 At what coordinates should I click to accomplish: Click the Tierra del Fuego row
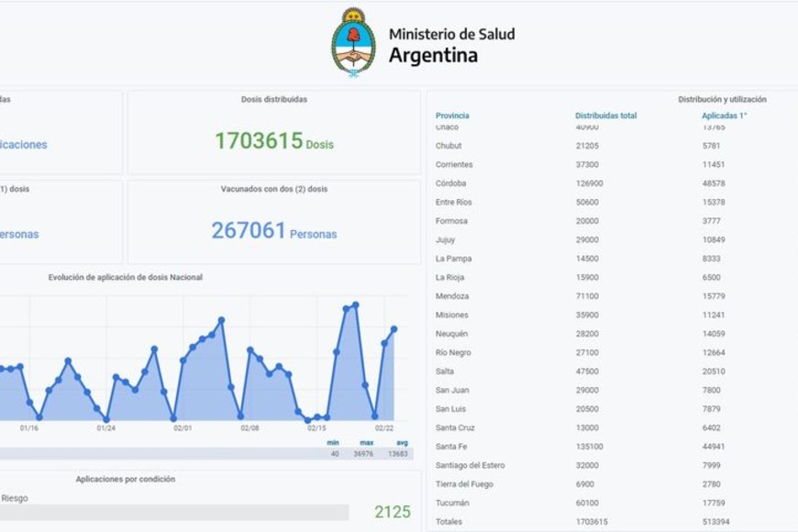(x=460, y=484)
